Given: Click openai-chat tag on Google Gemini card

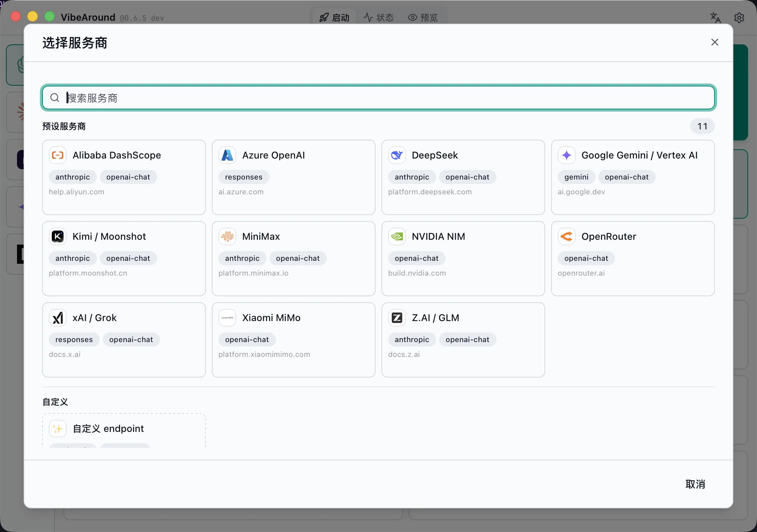Looking at the screenshot, I should coord(627,177).
